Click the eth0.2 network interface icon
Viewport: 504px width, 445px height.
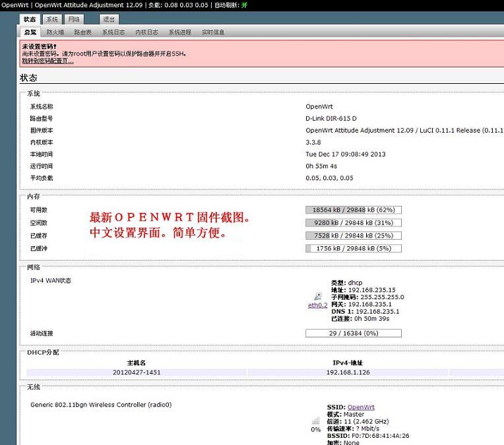pyautogui.click(x=318, y=296)
